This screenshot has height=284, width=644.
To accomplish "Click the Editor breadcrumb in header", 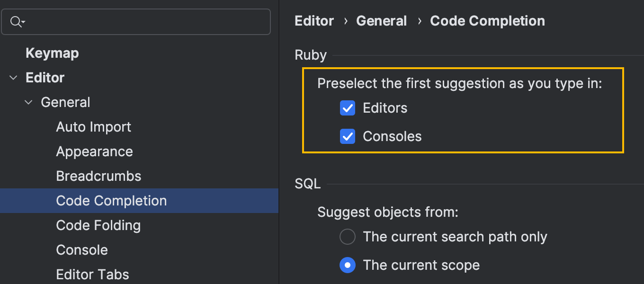I will pos(314,21).
